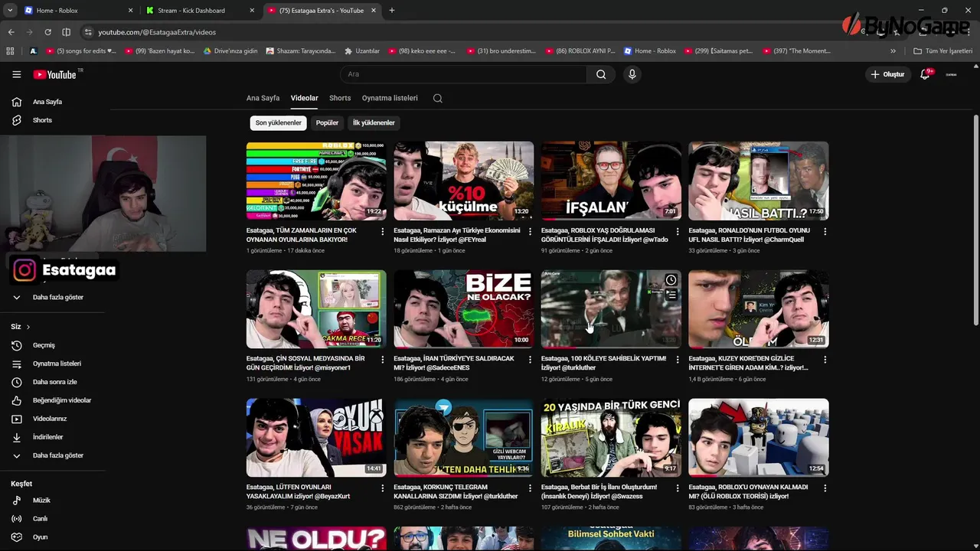Select the İlk yüklenenler filter chip
980x551 pixels.
tap(374, 122)
